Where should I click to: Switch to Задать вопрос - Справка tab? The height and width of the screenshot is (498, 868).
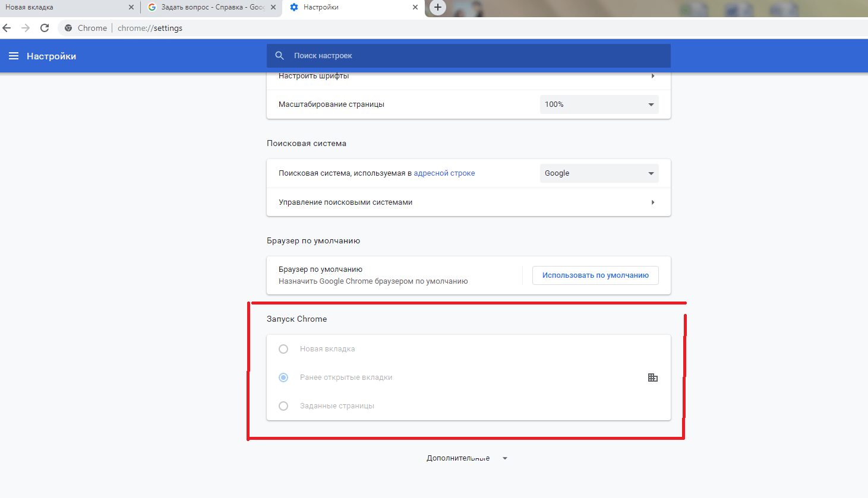click(x=212, y=7)
